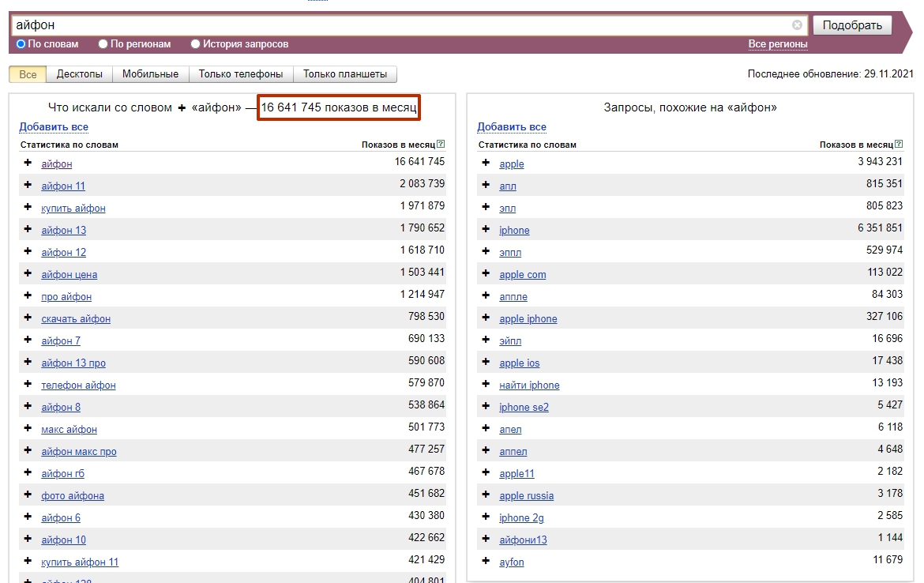Click impressions value '798 530'

point(426,317)
